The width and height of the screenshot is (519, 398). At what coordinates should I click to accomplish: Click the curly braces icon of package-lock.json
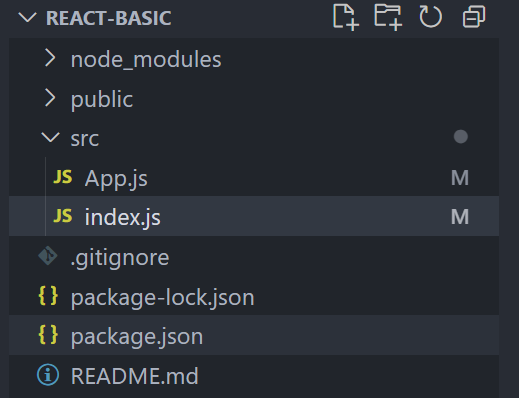point(48,296)
